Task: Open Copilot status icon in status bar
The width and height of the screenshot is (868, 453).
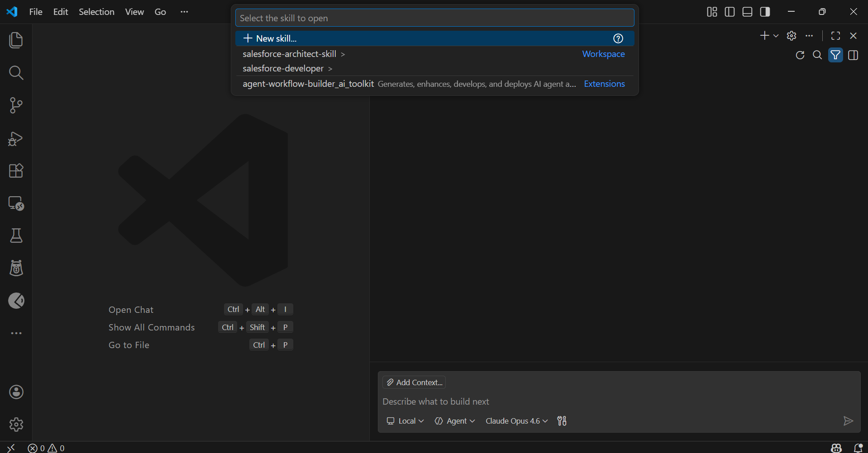Action: pyautogui.click(x=836, y=448)
